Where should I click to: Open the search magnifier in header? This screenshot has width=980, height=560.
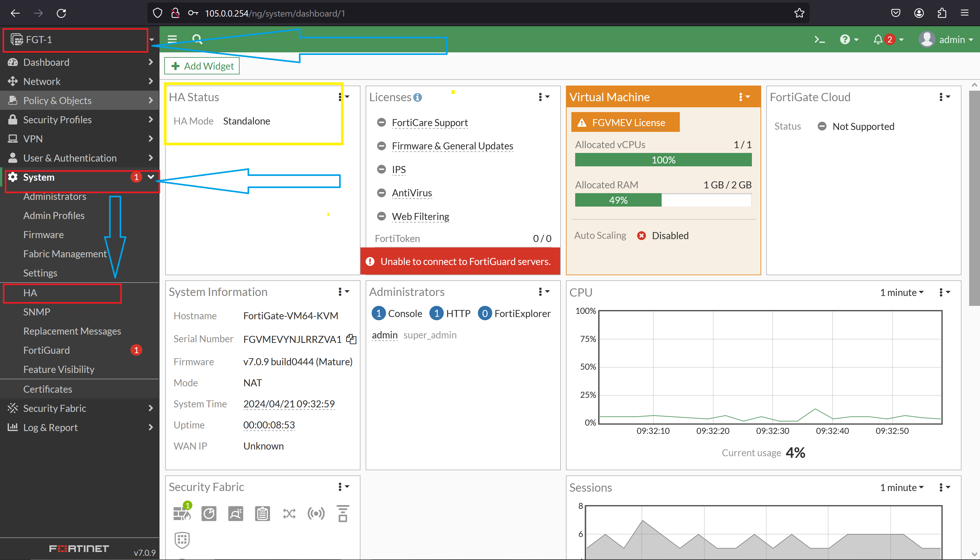pos(197,39)
